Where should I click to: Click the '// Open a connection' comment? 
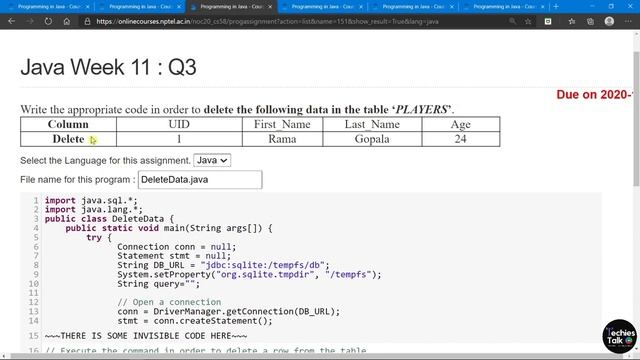pyautogui.click(x=169, y=302)
